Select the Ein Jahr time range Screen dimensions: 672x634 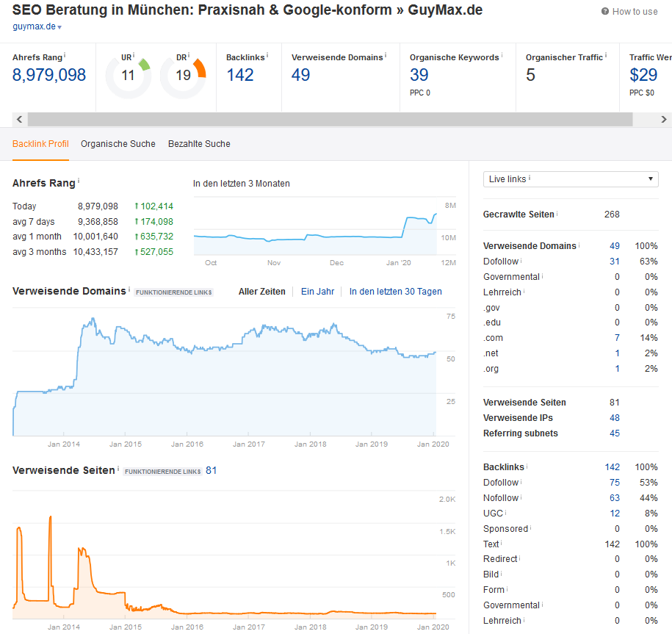[x=317, y=292]
